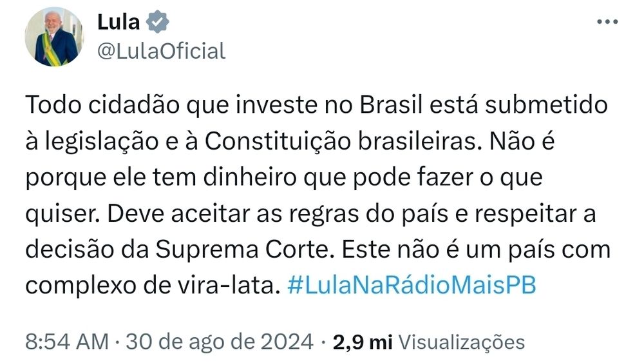Click the 8:54 AM timestamp
This screenshot has height=363, width=644.
67,342
